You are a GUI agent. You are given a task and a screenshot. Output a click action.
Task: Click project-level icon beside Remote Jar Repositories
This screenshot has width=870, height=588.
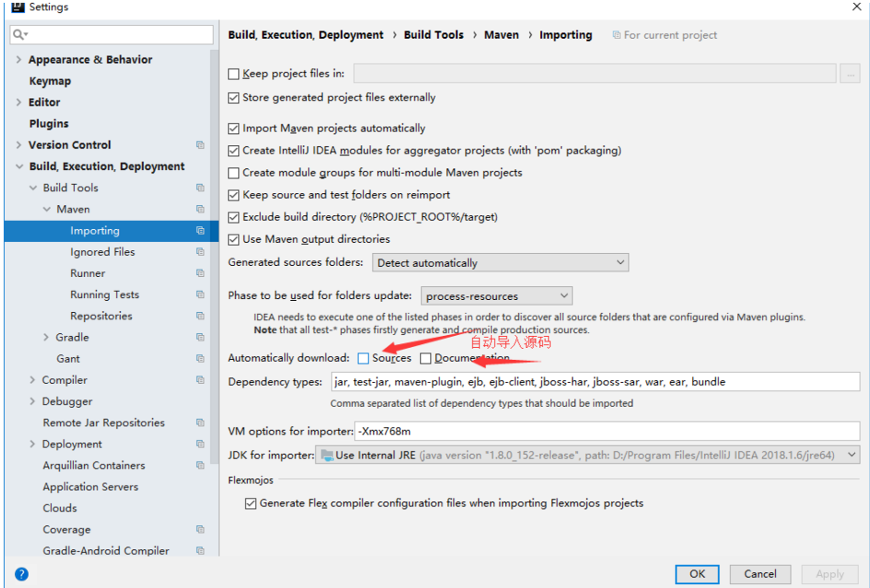pos(201,422)
